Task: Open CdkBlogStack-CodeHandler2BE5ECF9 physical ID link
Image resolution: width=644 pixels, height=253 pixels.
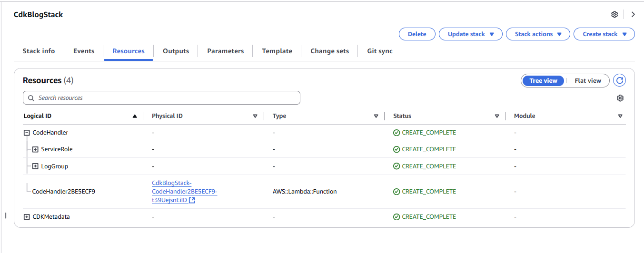Action: pos(184,192)
